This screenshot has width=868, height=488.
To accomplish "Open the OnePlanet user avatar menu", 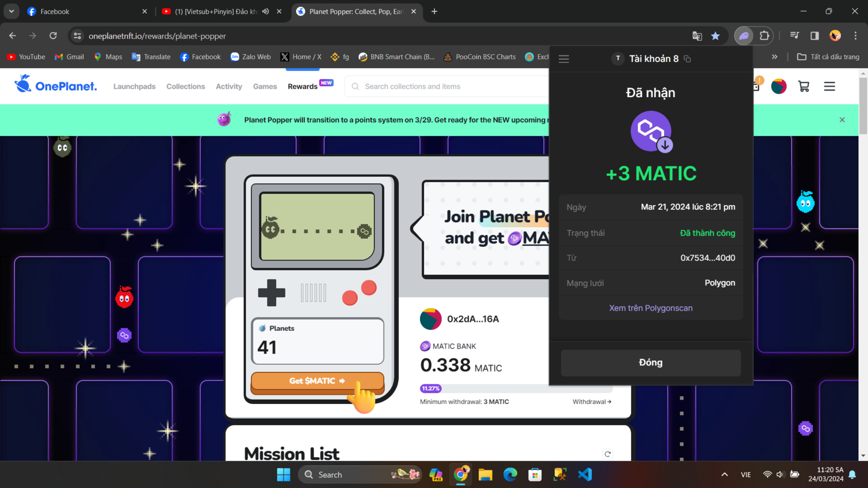I will [779, 86].
